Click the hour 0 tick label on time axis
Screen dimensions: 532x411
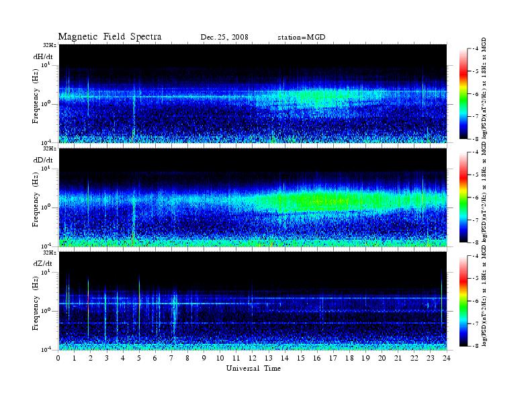pyautogui.click(x=58, y=358)
